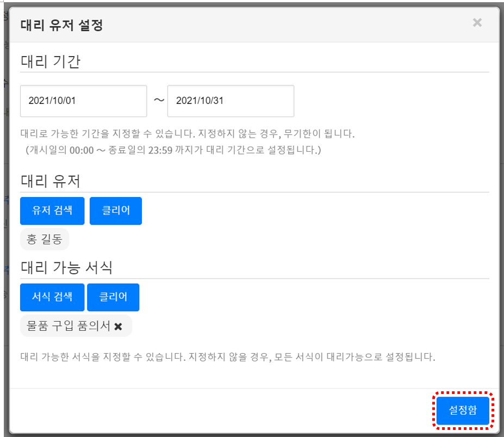
Task: Click the help text about 모든 서식 대리가능
Action: [228, 358]
